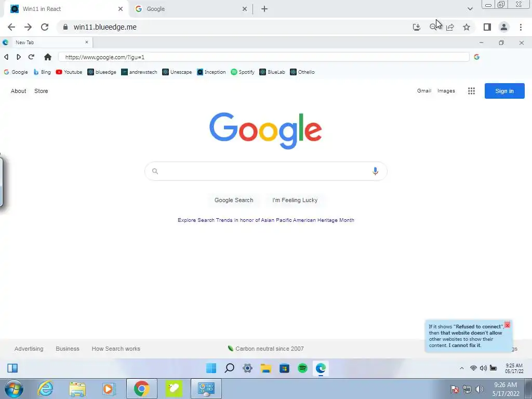Viewport: 532px width, 399px height.
Task: Go to Edge home page icon
Action: [x=48, y=57]
